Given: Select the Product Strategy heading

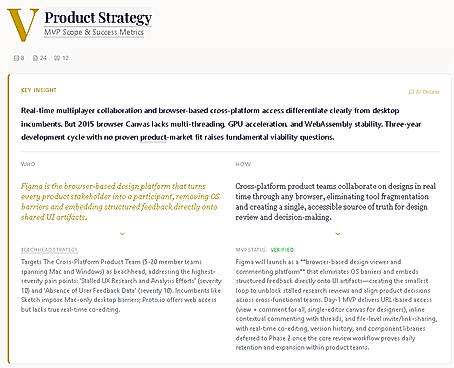Looking at the screenshot, I should coord(98,18).
